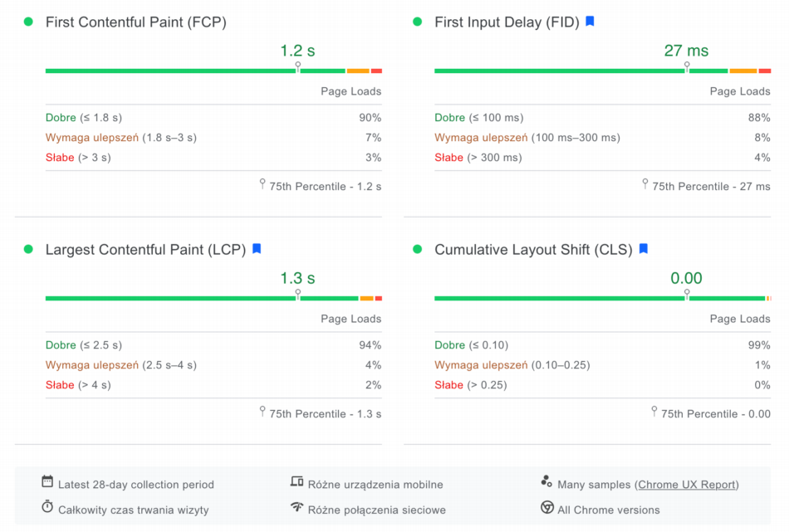
Task: Click the 'Dobre (≤ 100 ms)' row in FID
Action: [479, 118]
